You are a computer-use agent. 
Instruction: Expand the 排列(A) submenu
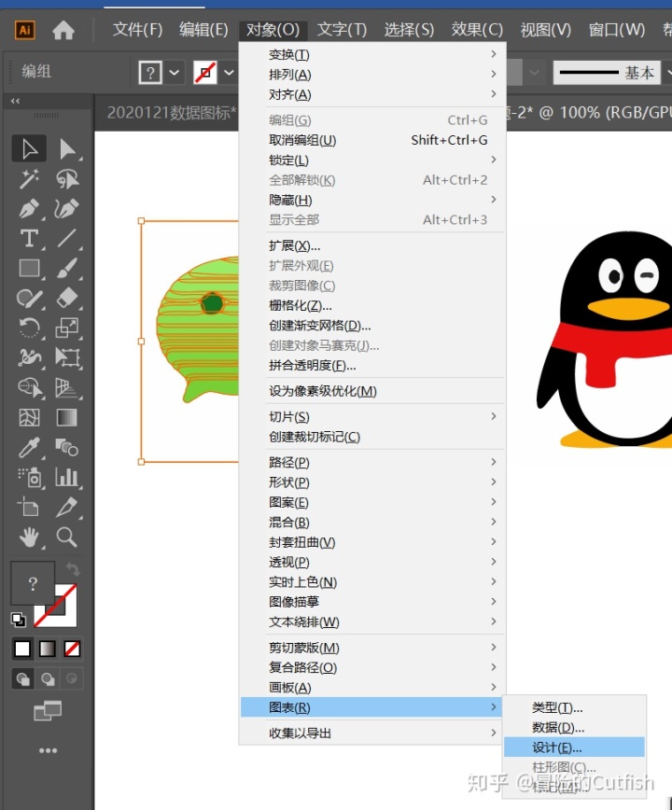(x=371, y=75)
